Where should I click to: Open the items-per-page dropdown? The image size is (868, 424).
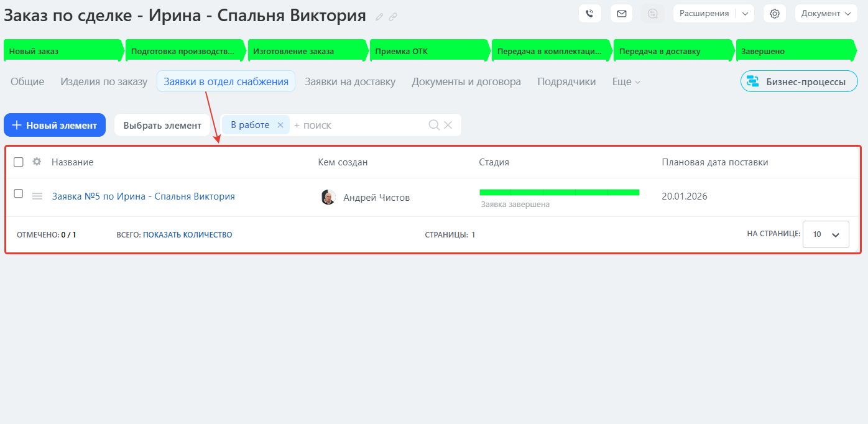(x=826, y=234)
